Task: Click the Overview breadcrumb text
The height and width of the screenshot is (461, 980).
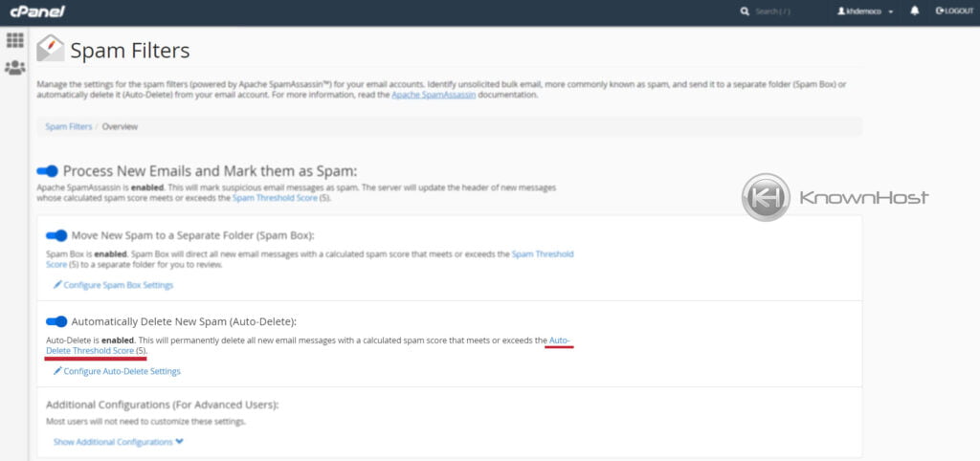Action: click(x=120, y=127)
